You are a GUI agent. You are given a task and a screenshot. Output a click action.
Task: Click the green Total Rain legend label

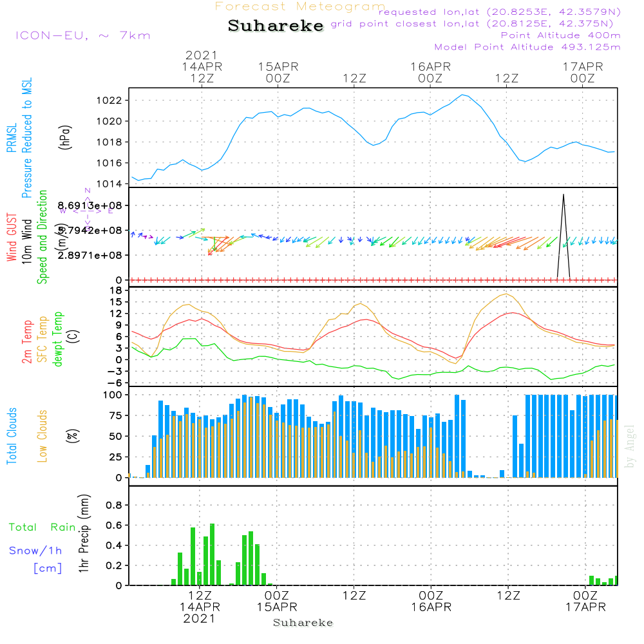[x=42, y=527]
